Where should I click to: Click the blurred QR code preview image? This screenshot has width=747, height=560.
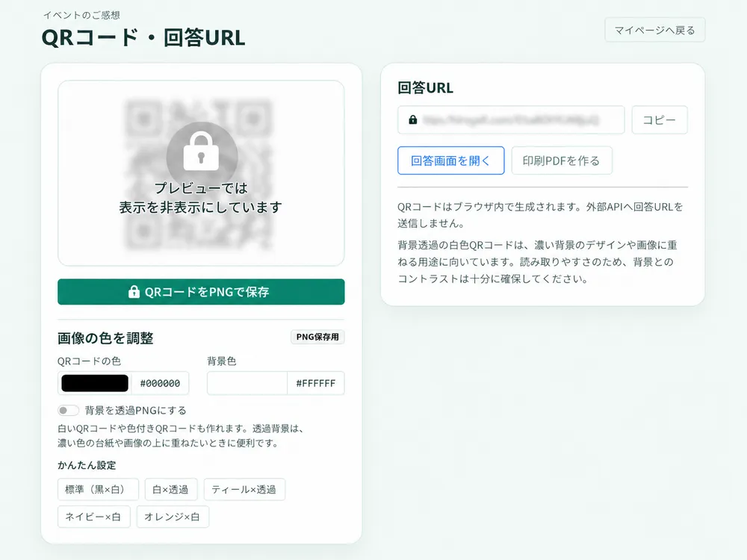pos(199,174)
